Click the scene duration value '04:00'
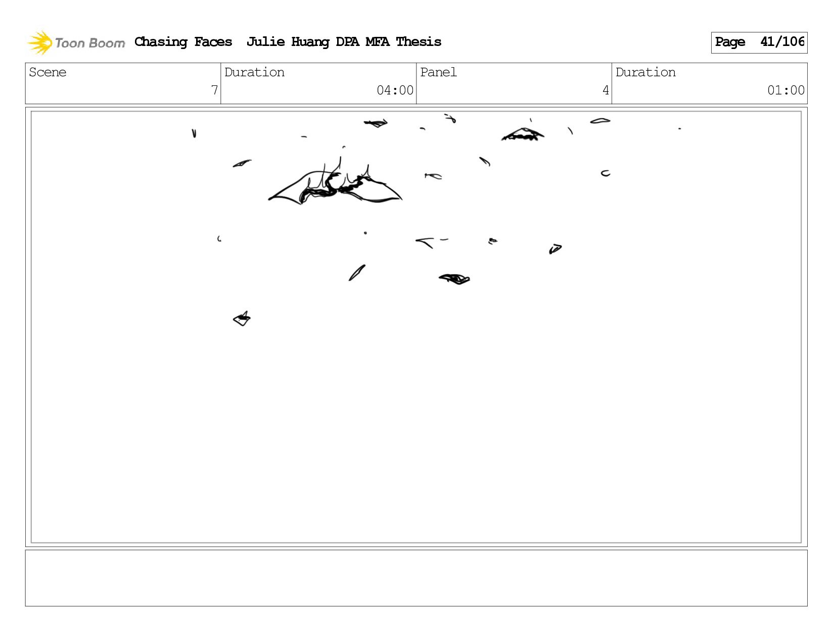834x644 pixels. pyautogui.click(x=395, y=90)
